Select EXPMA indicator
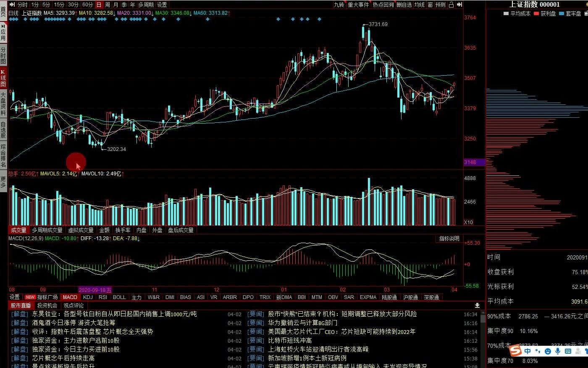 point(368,297)
